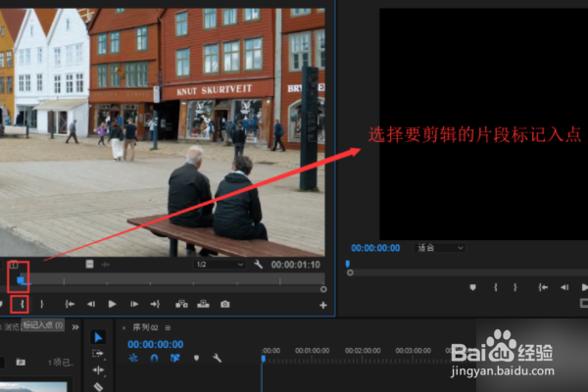Select the Razor tool
The width and height of the screenshot is (588, 392).
pyautogui.click(x=98, y=386)
